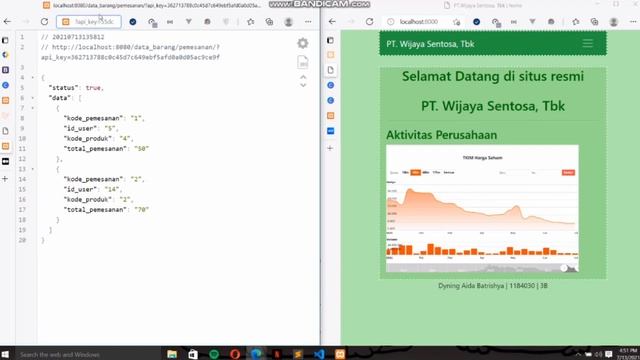640x360 pixels.
Task: Collapse root object arrow on line 4
Action: pos(33,78)
